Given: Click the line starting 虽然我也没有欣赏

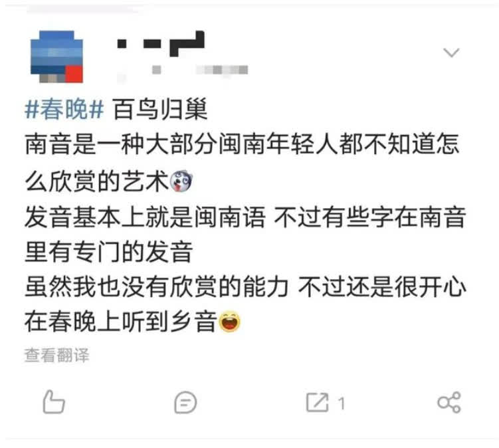Looking at the screenshot, I should click(245, 287).
